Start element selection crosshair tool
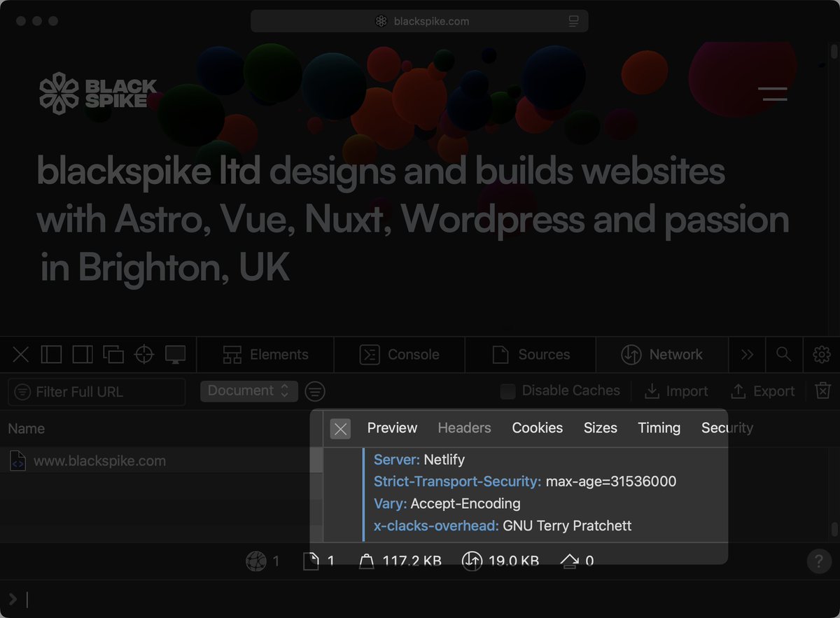 144,354
